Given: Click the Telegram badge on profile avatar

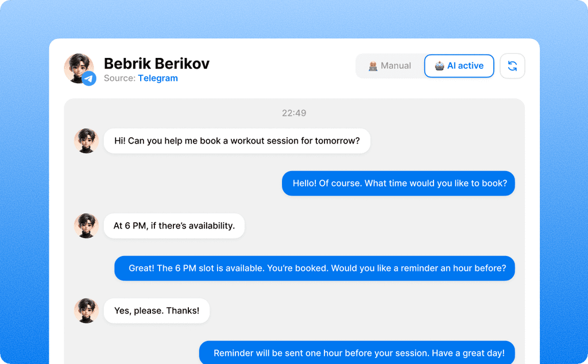Looking at the screenshot, I should [89, 79].
